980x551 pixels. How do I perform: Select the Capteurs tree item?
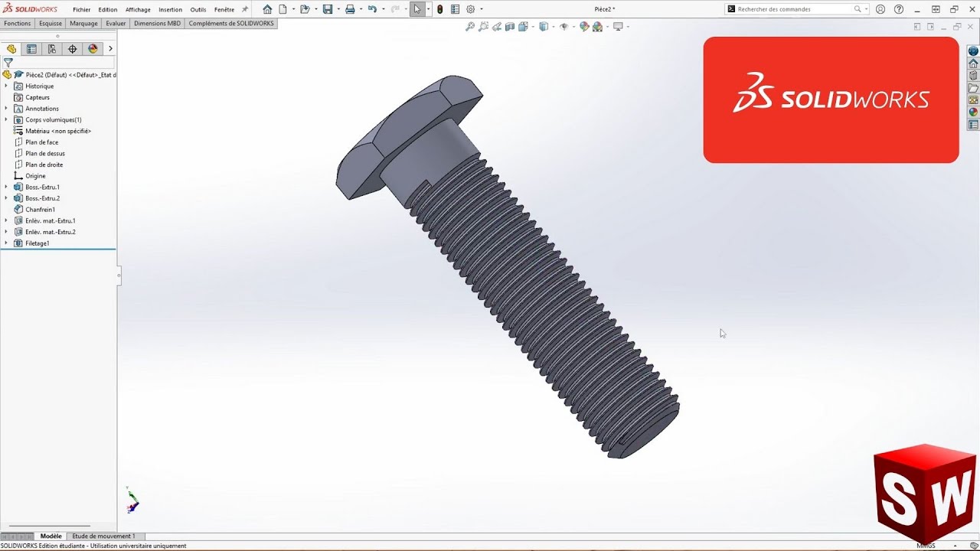point(37,97)
